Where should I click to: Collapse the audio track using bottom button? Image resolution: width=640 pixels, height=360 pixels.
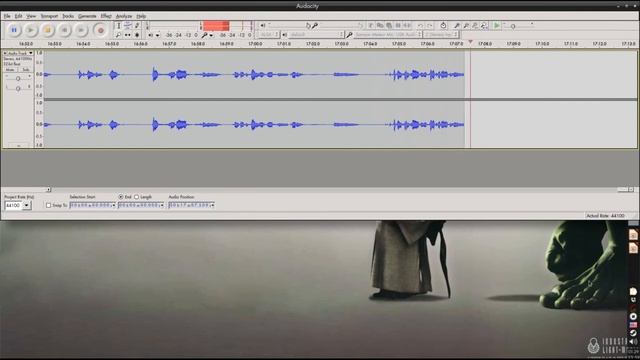click(x=18, y=145)
